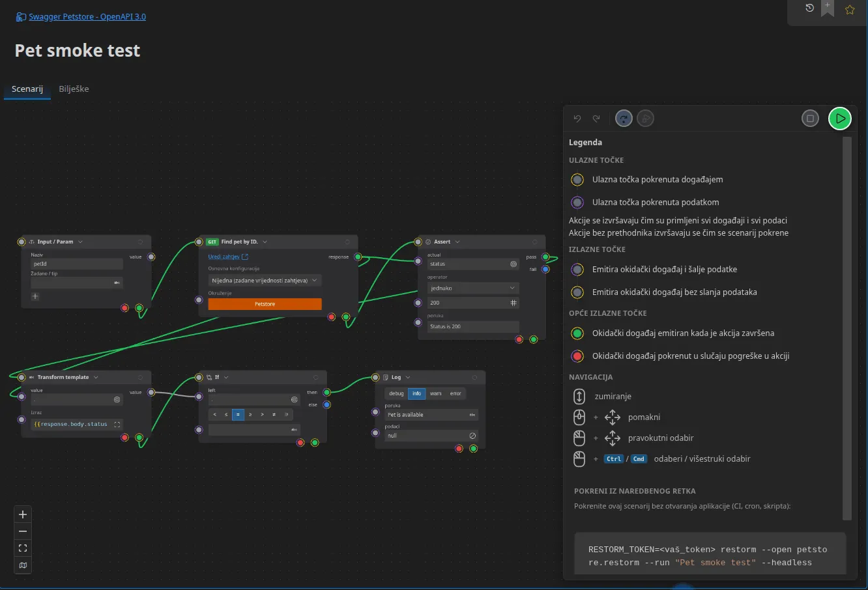Click the Assert node's blue fail output port
This screenshot has width=868, height=590.
point(545,269)
